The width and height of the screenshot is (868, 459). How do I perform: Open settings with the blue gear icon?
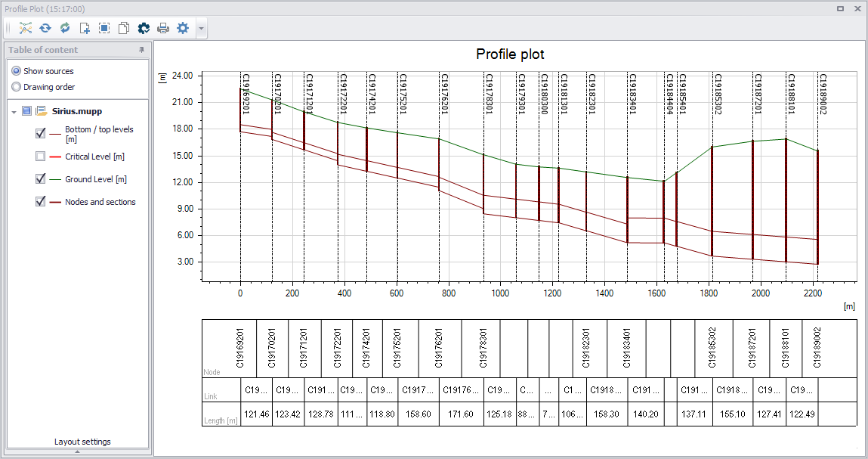183,28
